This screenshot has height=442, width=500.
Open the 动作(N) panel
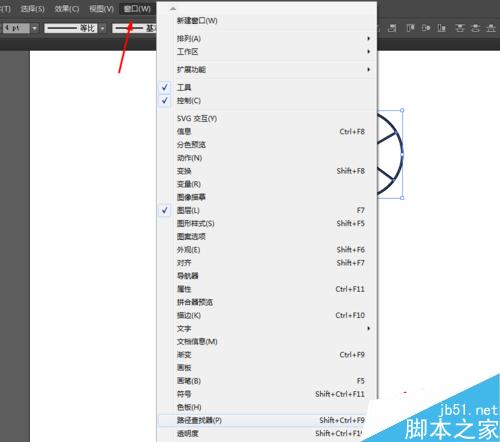(x=267, y=158)
